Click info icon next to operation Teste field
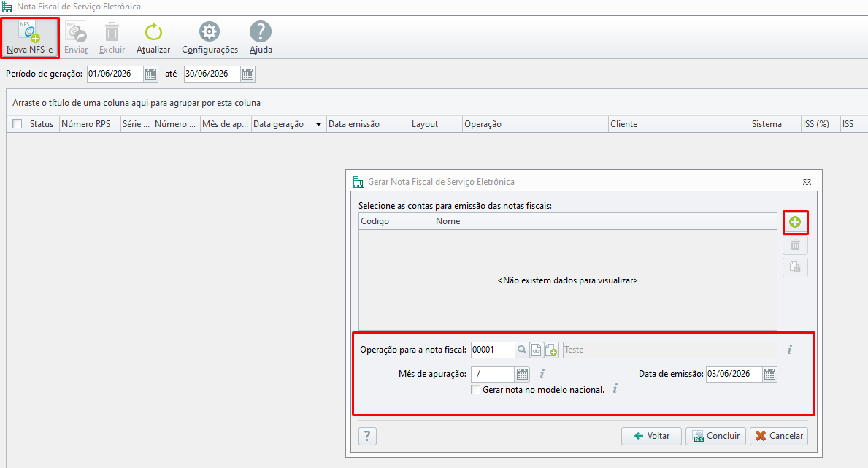The height and width of the screenshot is (468, 868). [x=789, y=350]
